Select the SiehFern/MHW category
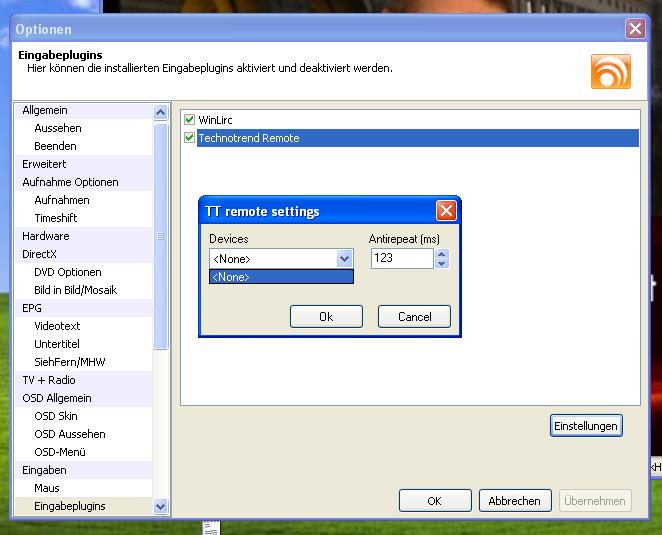662x535 pixels. pyautogui.click(x=84, y=362)
